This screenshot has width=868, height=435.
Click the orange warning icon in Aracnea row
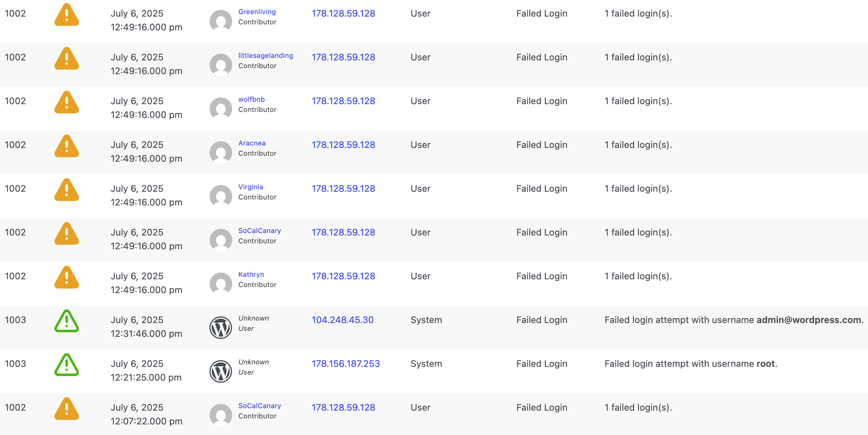pyautogui.click(x=66, y=146)
